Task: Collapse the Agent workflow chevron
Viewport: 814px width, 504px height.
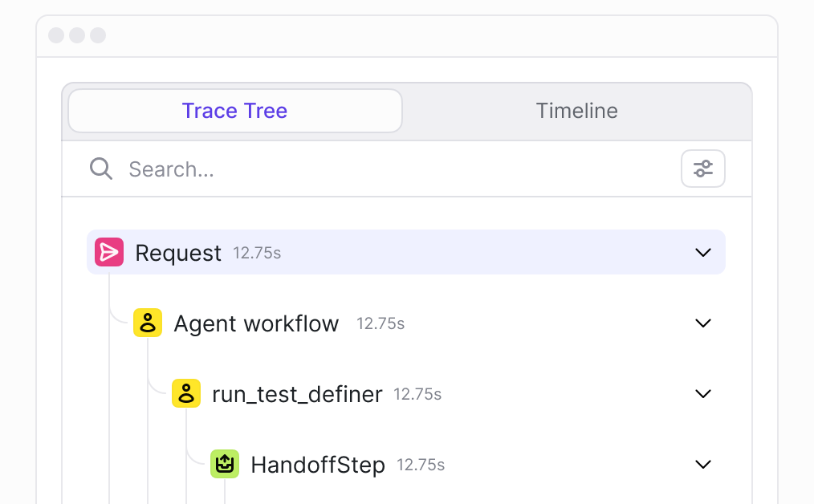Action: [x=703, y=323]
